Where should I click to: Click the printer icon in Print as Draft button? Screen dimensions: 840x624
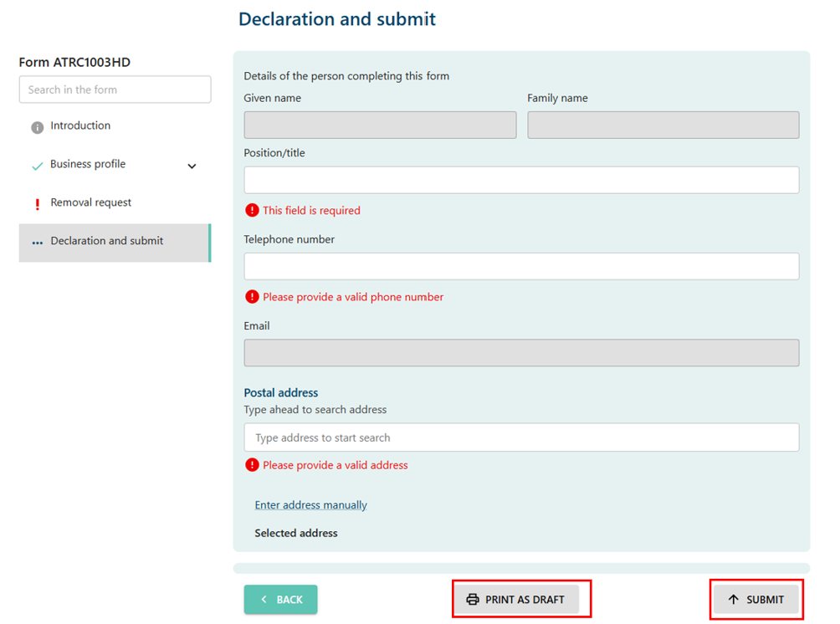point(475,599)
